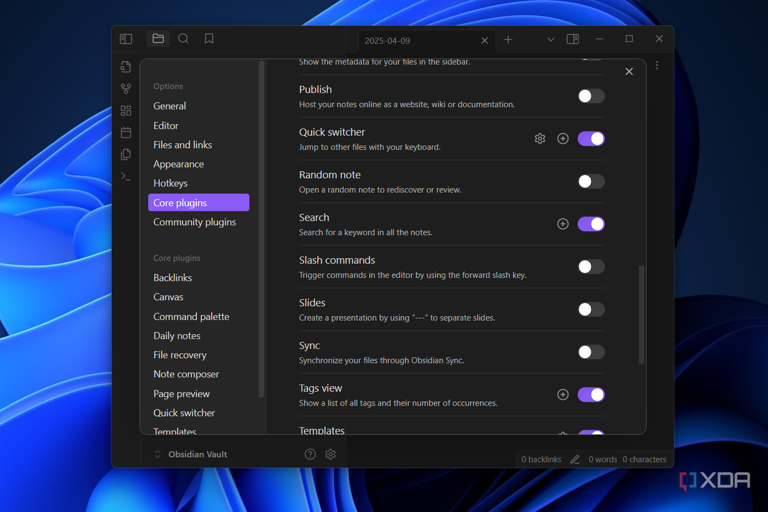Select Appearance in the settings sidebar
The height and width of the screenshot is (512, 768).
[178, 164]
